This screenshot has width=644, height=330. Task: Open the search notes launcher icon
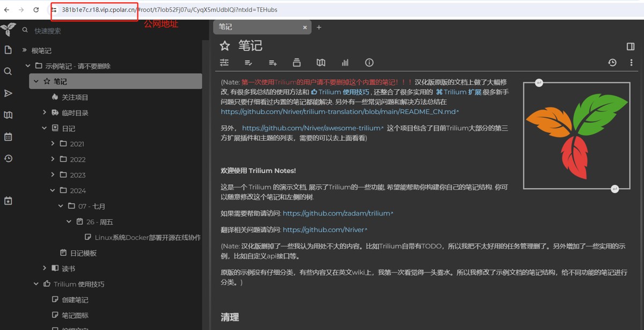8,71
